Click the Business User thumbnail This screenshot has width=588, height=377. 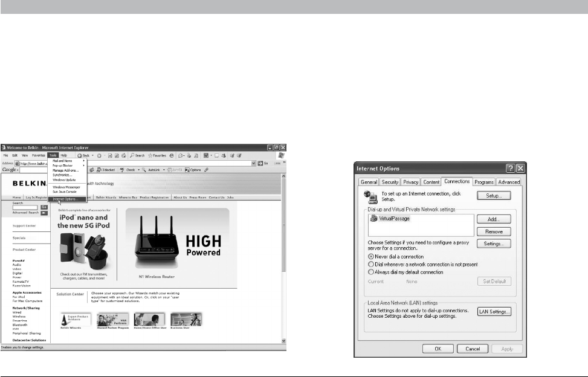tap(186, 319)
